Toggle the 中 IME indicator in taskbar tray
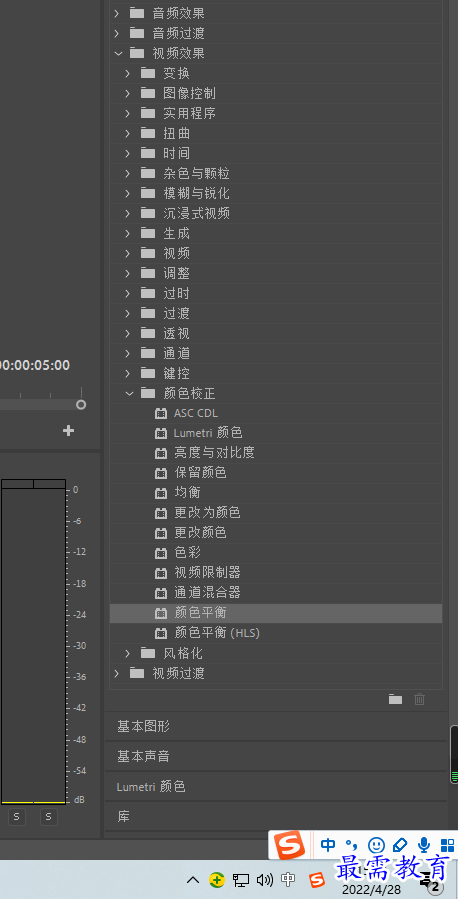The height and width of the screenshot is (899, 458). (x=288, y=880)
